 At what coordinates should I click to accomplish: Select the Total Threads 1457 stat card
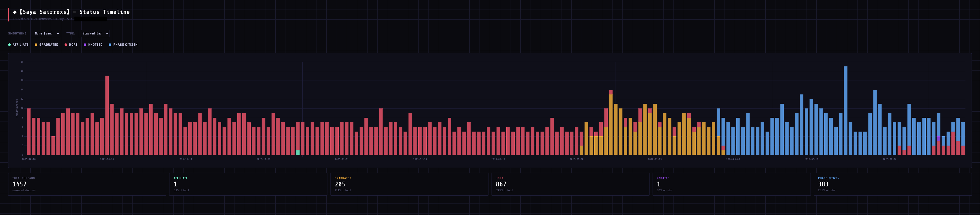pyautogui.click(x=87, y=185)
